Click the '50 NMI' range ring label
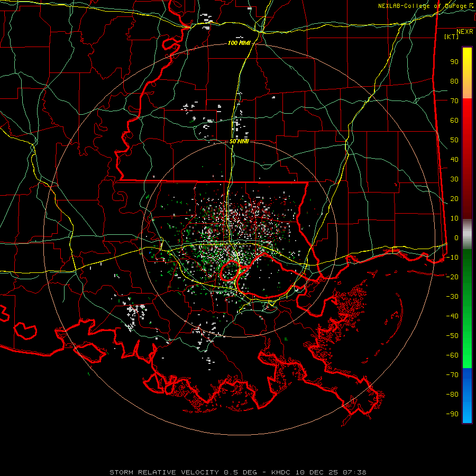The height and width of the screenshot is (476, 476). coord(239,141)
